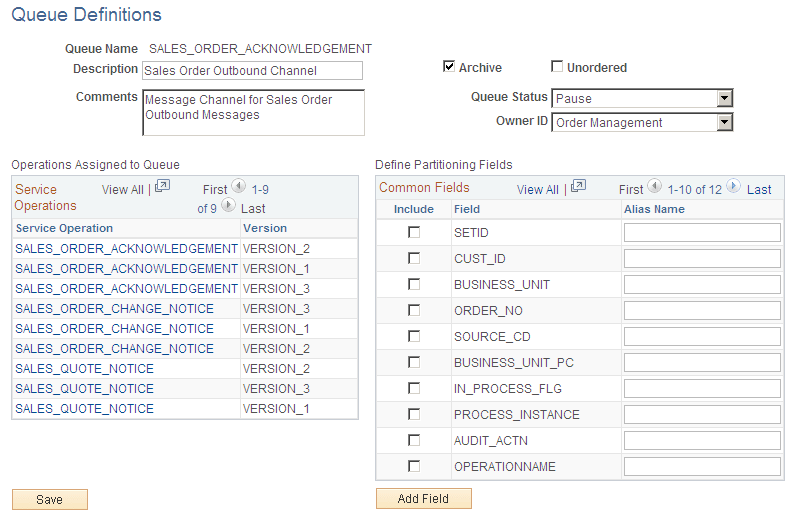This screenshot has height=522, width=803.
Task: View All service operations link
Action: (122, 190)
